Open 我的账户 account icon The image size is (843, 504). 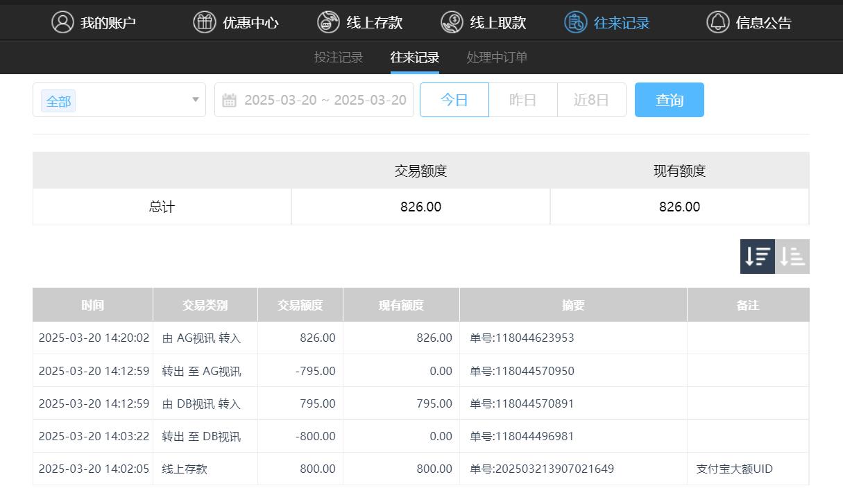coord(62,21)
